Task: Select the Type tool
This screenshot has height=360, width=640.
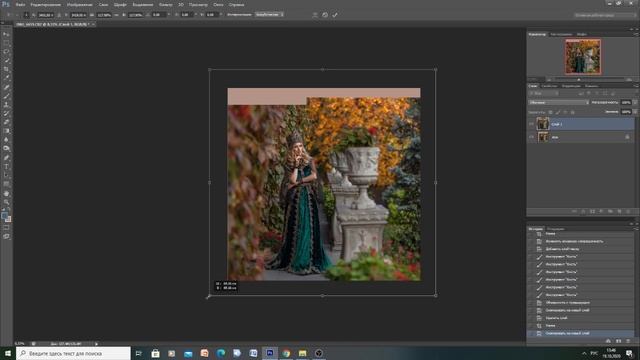Action: point(6,167)
